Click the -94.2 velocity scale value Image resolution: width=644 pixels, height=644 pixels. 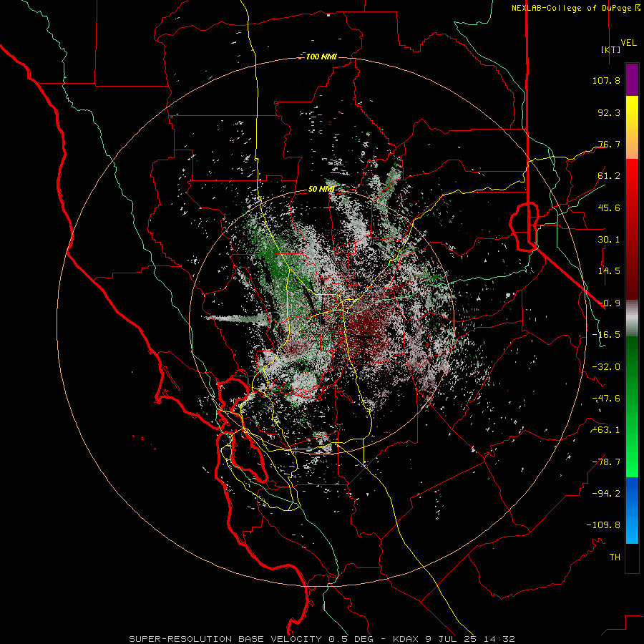pyautogui.click(x=606, y=493)
